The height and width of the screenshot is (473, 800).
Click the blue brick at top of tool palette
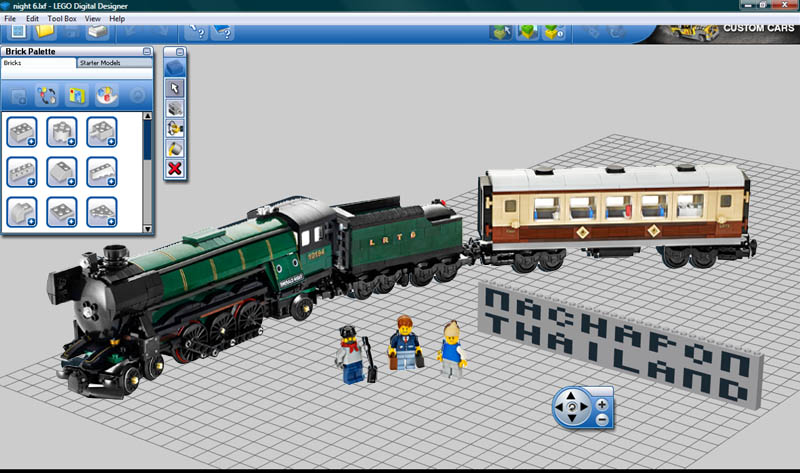coord(175,68)
